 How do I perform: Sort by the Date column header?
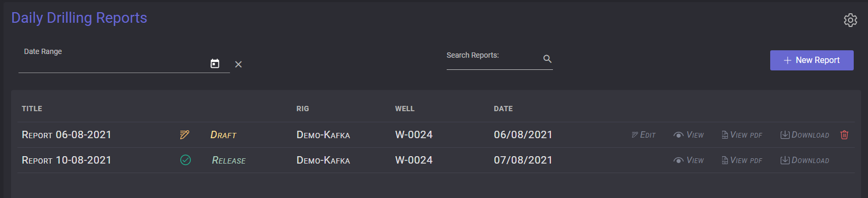(503, 109)
